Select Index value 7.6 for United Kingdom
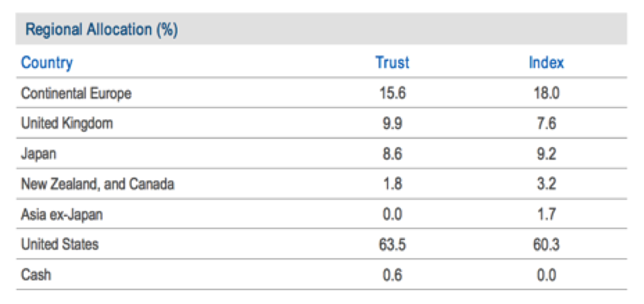This screenshot has width=644, height=304. (x=546, y=123)
